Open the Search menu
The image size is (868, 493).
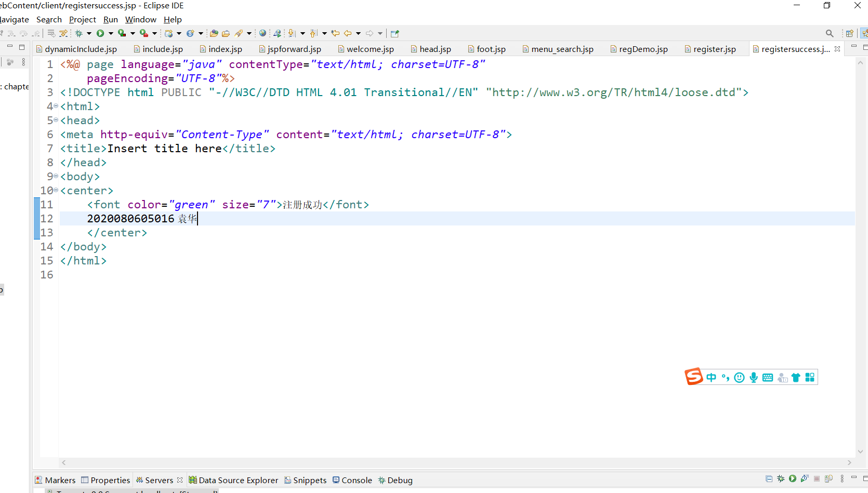49,19
